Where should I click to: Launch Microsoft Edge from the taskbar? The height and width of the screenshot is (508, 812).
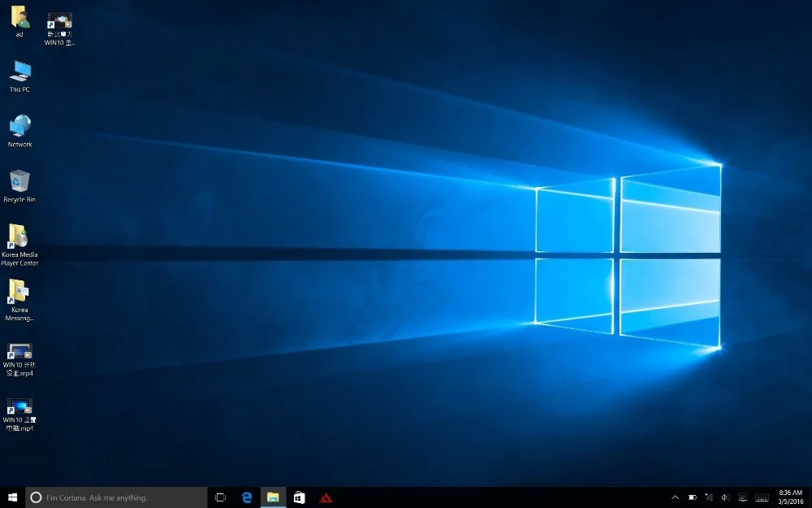point(247,497)
